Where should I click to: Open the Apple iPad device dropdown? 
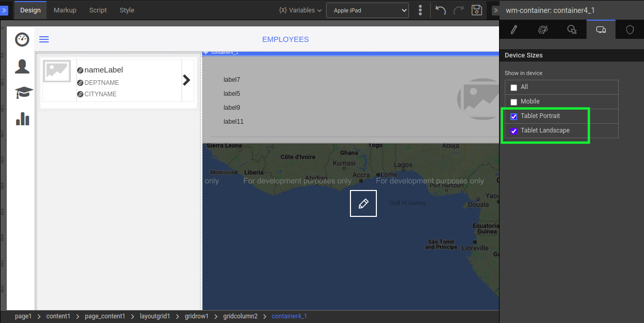367,10
